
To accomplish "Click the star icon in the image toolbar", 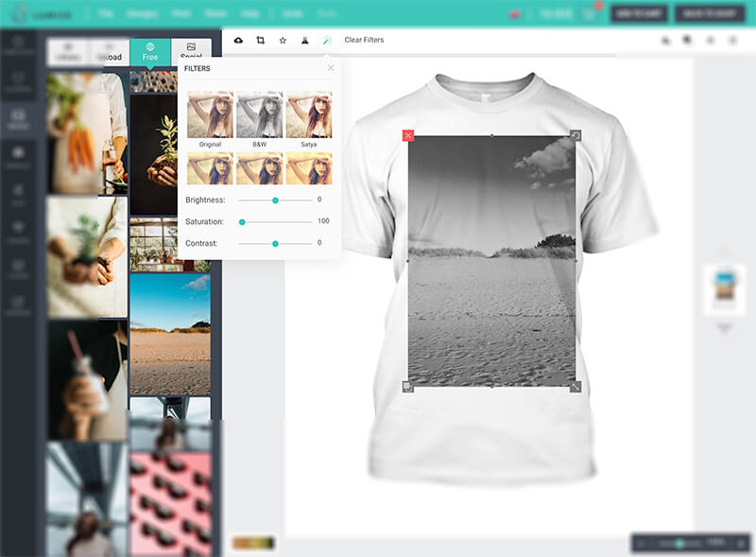I will (x=283, y=40).
